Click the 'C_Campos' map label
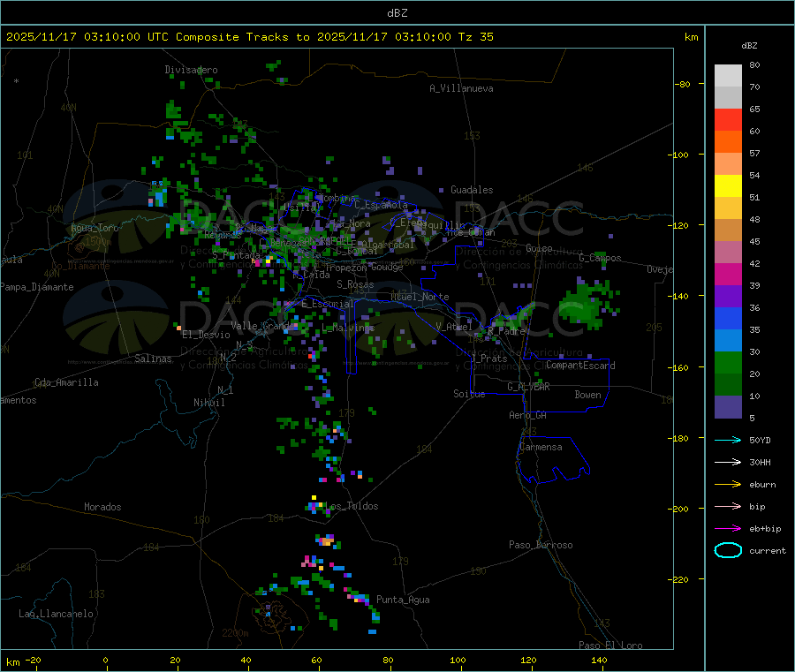 (600, 258)
